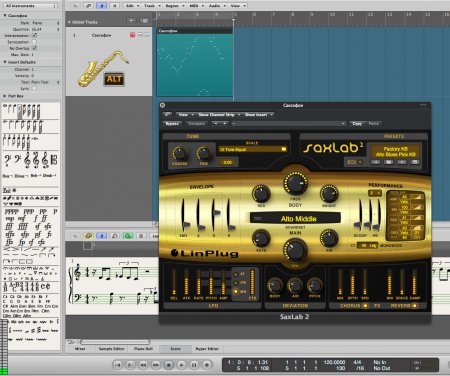Viewport: 450px width, 376px height.
Task: Open the Show Channel Strip dropdown
Action: [219, 114]
